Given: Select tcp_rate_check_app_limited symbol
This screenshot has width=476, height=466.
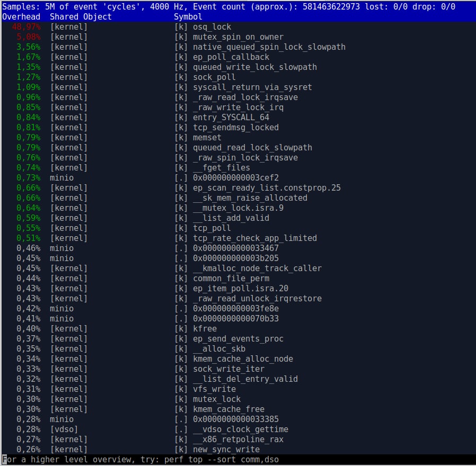Looking at the screenshot, I should tap(254, 238).
